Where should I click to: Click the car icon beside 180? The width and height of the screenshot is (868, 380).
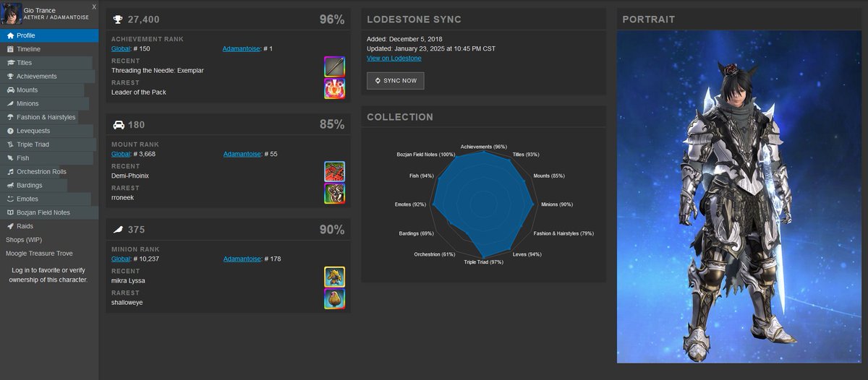(x=118, y=125)
